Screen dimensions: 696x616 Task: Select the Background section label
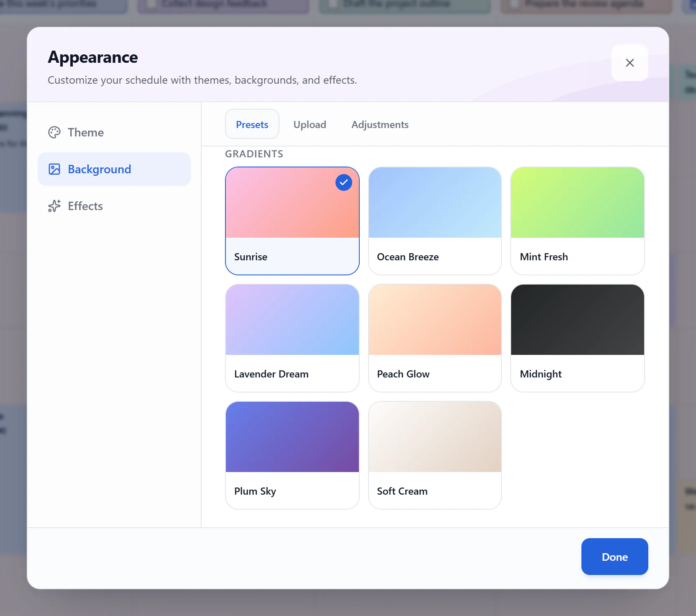click(100, 169)
